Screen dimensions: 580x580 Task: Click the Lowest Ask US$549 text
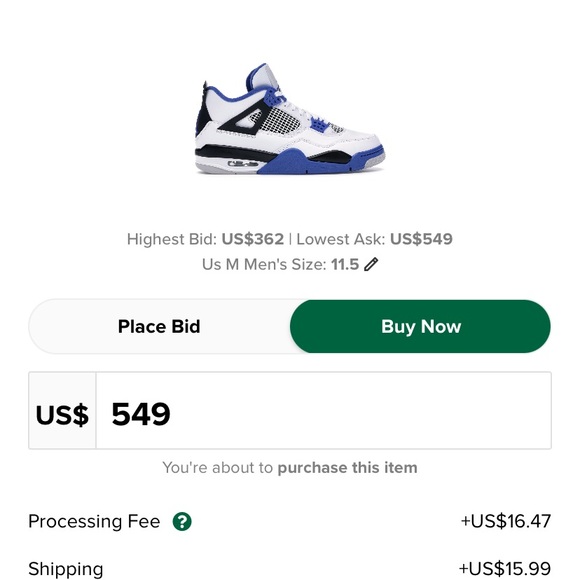click(x=374, y=239)
